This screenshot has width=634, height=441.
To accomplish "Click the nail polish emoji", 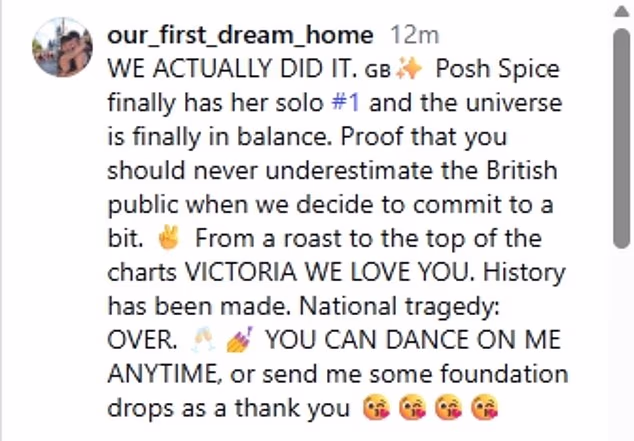I will pos(242,340).
